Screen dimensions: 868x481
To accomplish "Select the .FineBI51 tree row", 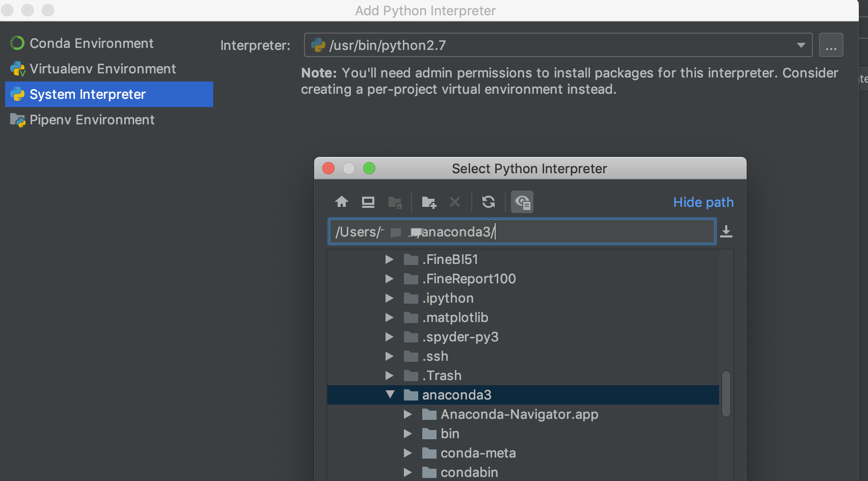I will tap(523, 259).
